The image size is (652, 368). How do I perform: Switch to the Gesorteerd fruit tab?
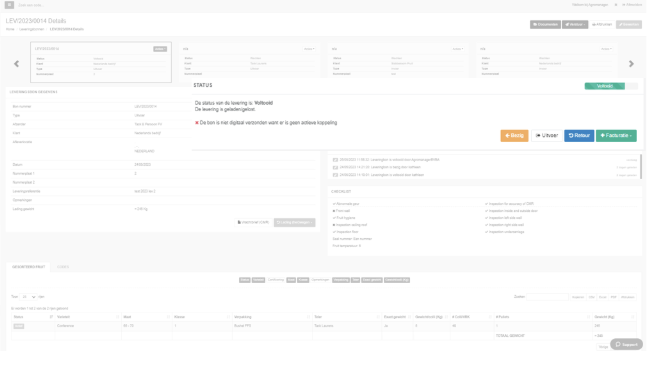click(x=28, y=267)
